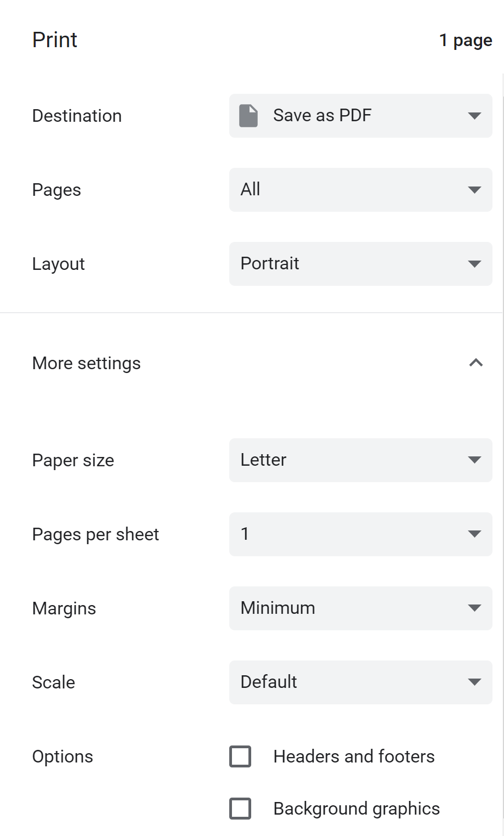Open the Letter paper size dropdown

(360, 460)
